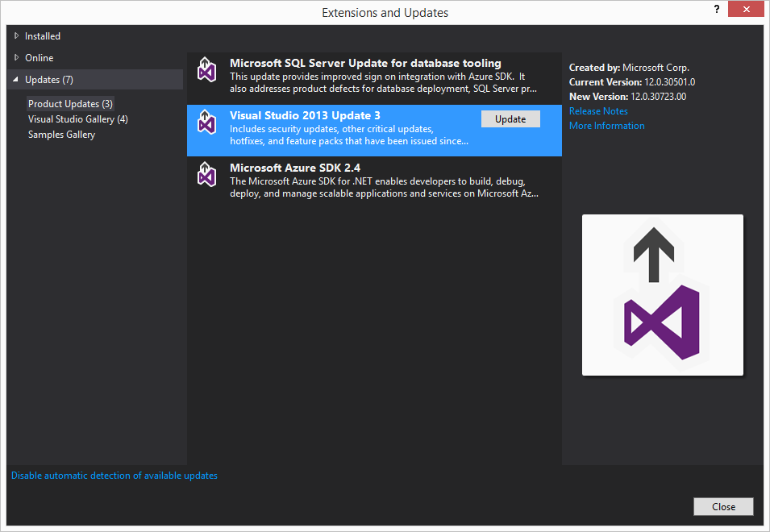The width and height of the screenshot is (770, 532).
Task: Select Product Updates (3) category
Action: (x=70, y=104)
